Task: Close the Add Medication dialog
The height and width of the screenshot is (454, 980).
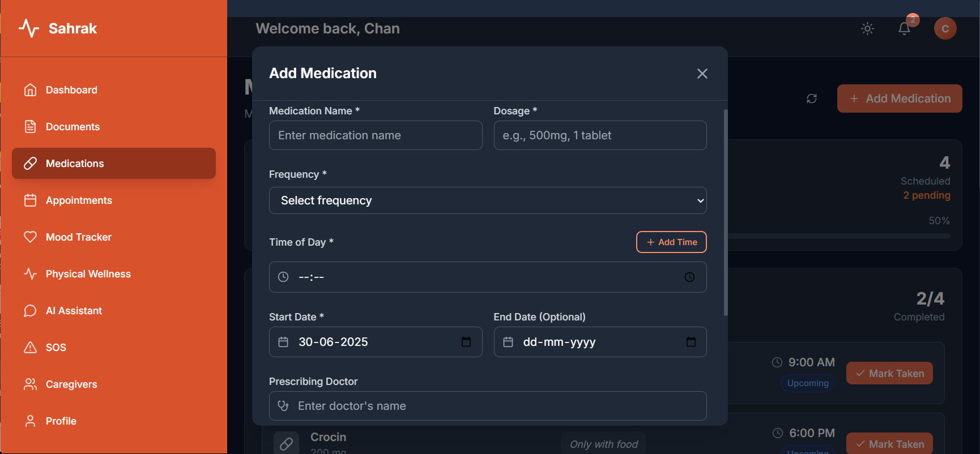Action: 702,74
